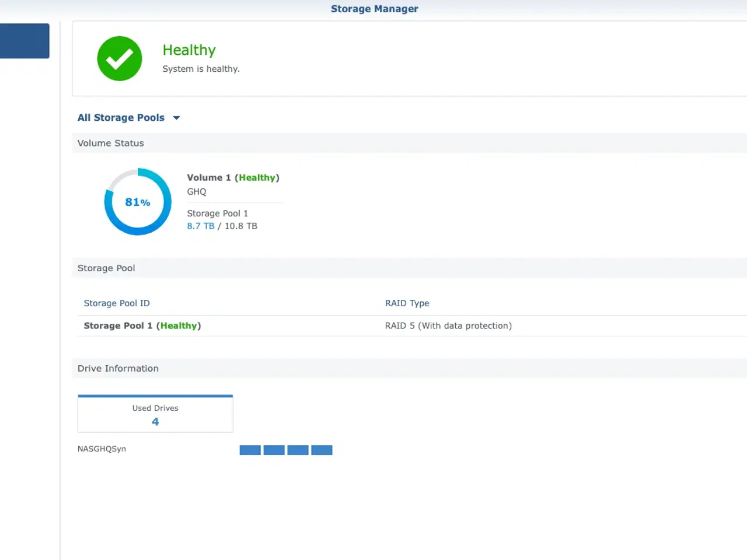Select the RAID Type column header
Viewport: 747px width, 560px height.
point(407,303)
